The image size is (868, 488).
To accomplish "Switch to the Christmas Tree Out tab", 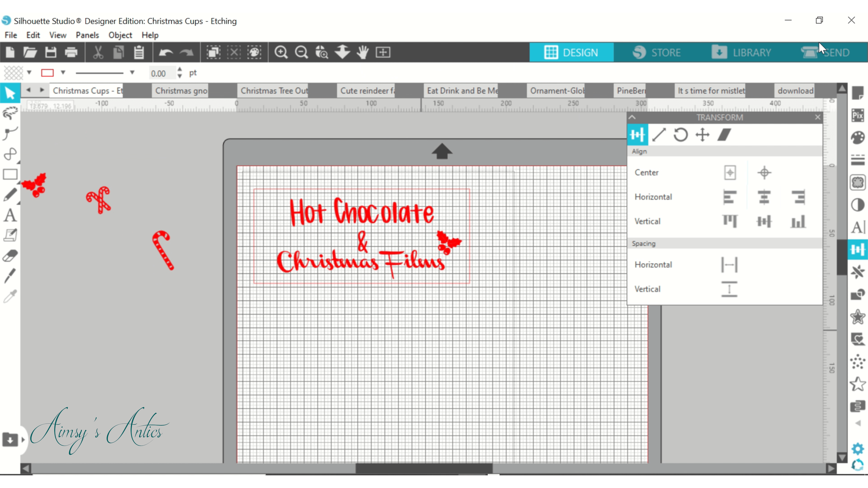I will point(274,91).
